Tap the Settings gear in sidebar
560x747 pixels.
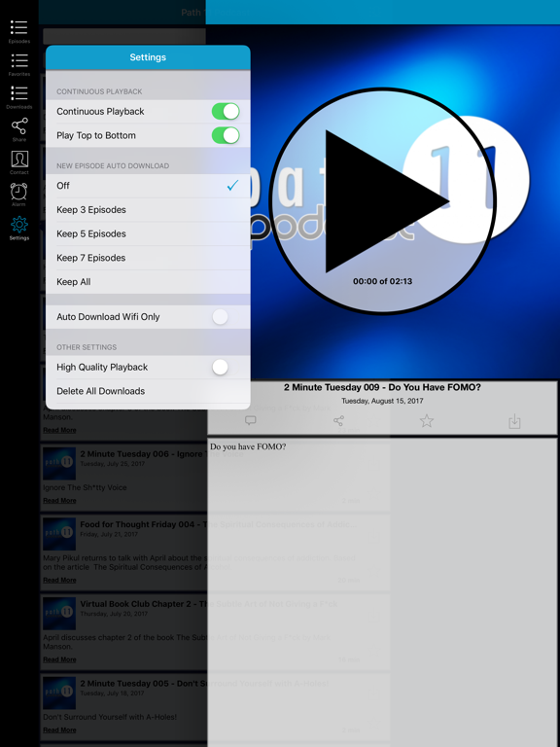point(19,228)
